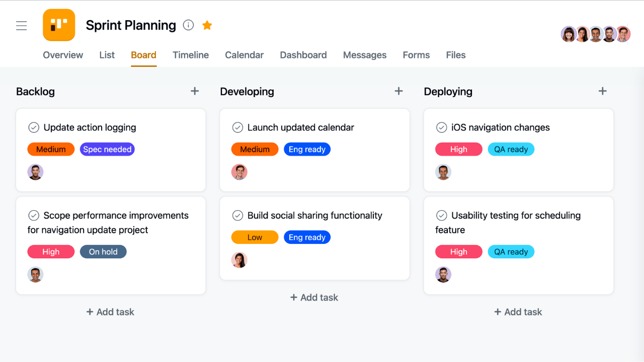
Task: Open project info circle icon
Action: tap(189, 25)
